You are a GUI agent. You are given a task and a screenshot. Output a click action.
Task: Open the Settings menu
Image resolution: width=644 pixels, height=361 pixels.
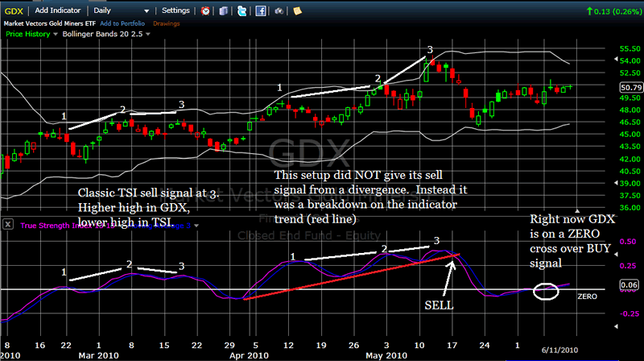coord(175,11)
